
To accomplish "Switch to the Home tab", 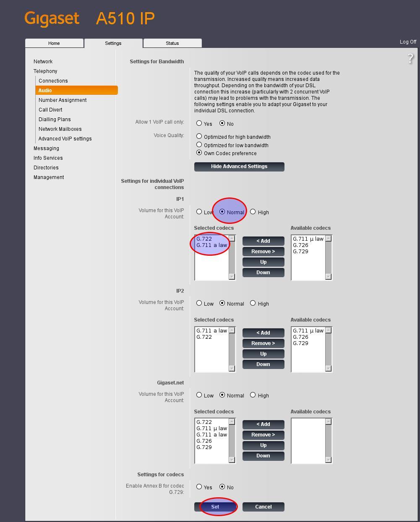I will (54, 43).
